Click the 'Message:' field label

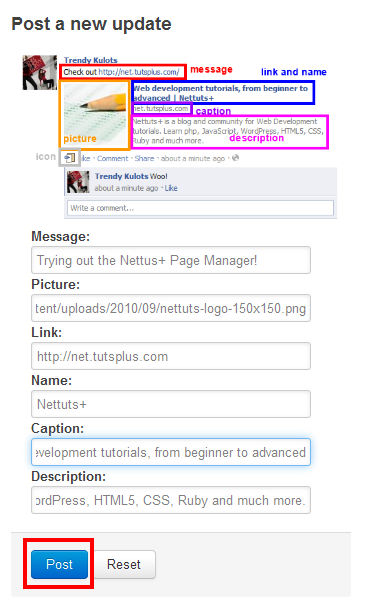point(60,236)
